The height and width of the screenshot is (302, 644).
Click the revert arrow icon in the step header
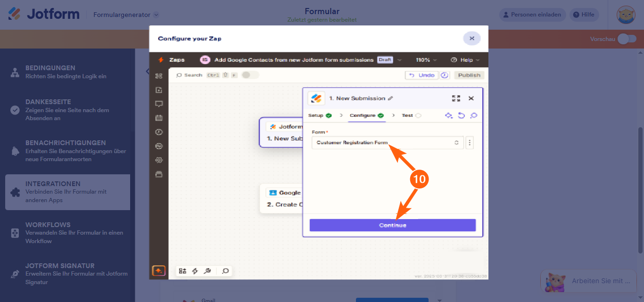coord(461,115)
